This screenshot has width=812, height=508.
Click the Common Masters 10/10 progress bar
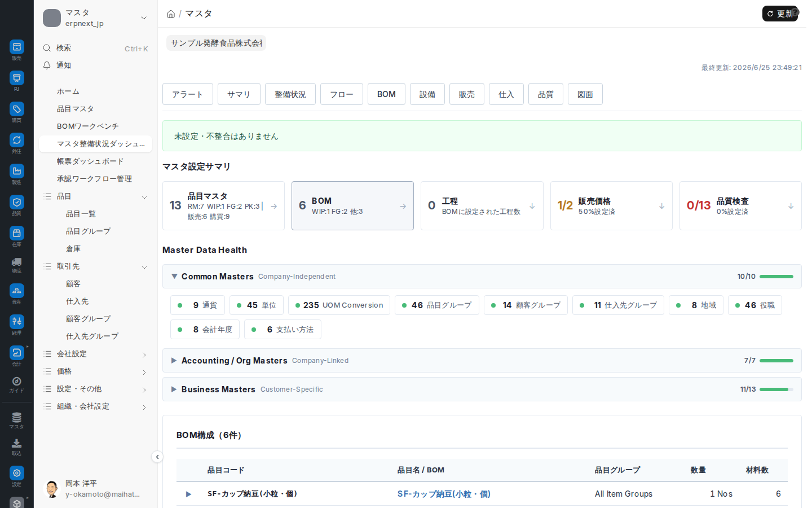click(776, 277)
